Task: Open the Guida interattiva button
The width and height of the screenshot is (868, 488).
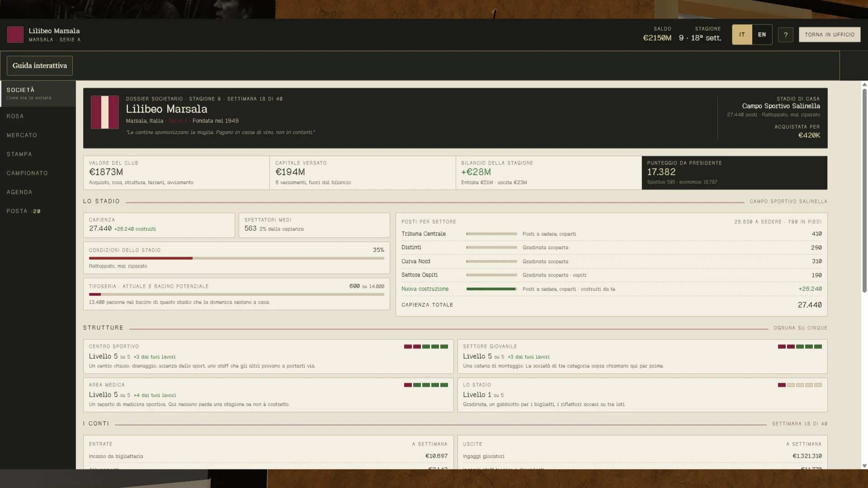Action: [40, 66]
